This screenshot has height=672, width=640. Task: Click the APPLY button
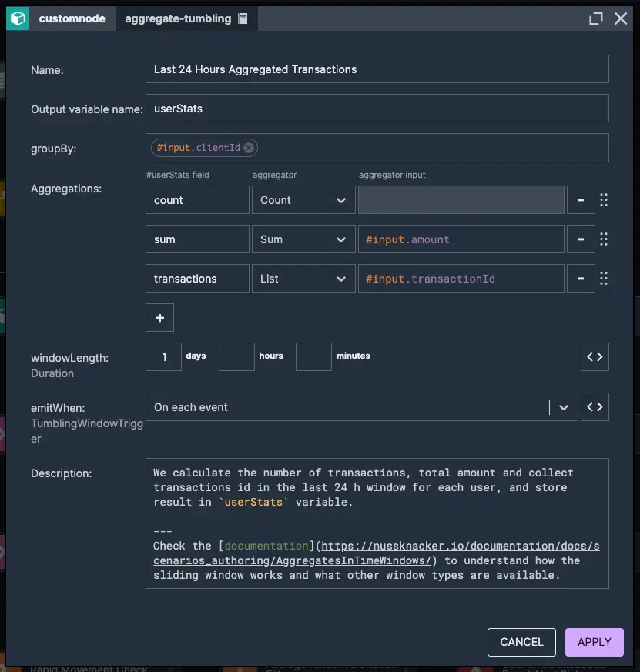(x=594, y=642)
